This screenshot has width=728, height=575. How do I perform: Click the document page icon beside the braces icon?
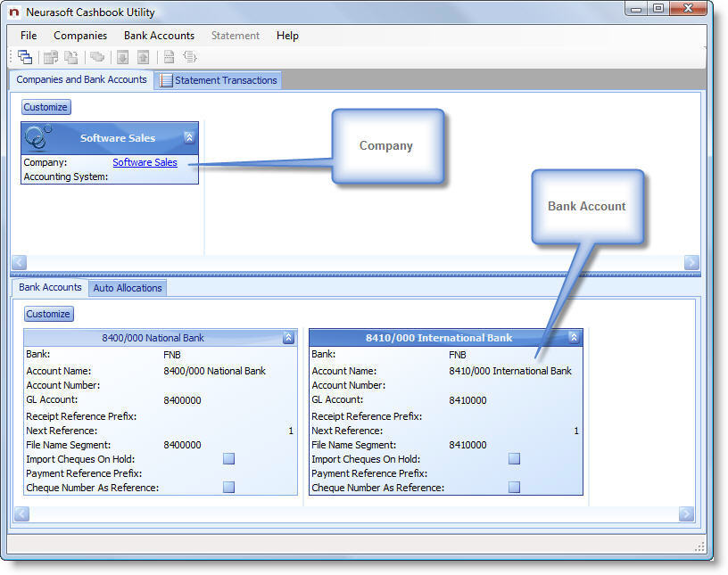(169, 57)
